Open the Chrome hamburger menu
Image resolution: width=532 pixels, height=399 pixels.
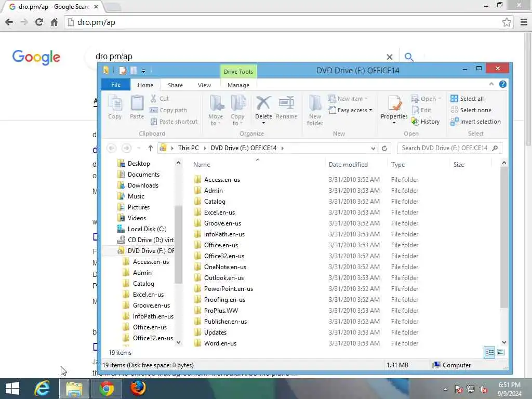524,22
